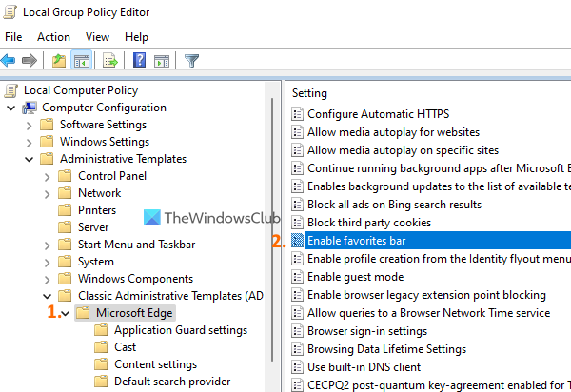571x392 pixels.
Task: Click the Back arrow toolbar icon
Action: (x=8, y=61)
